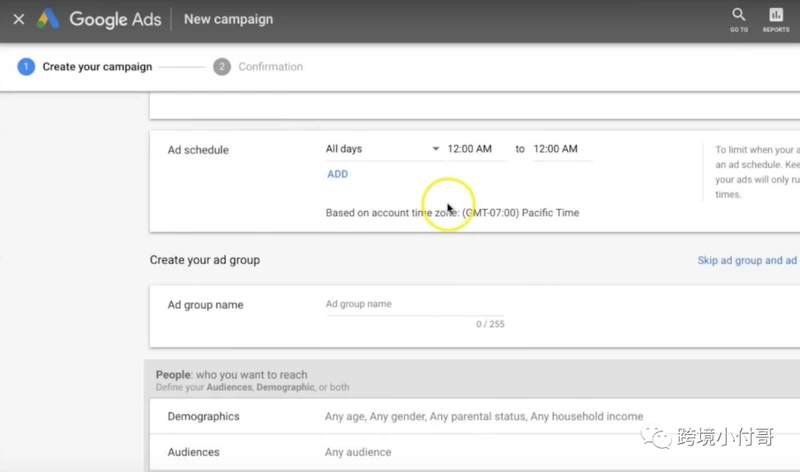Go to Confirmation step label
Image resolution: width=800 pixels, height=472 pixels.
coord(270,67)
